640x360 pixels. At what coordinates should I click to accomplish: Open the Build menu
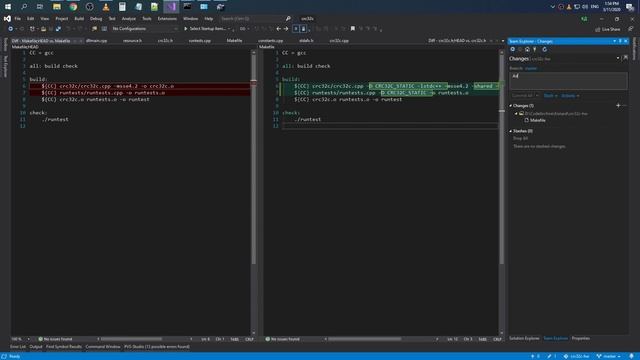[79, 18]
